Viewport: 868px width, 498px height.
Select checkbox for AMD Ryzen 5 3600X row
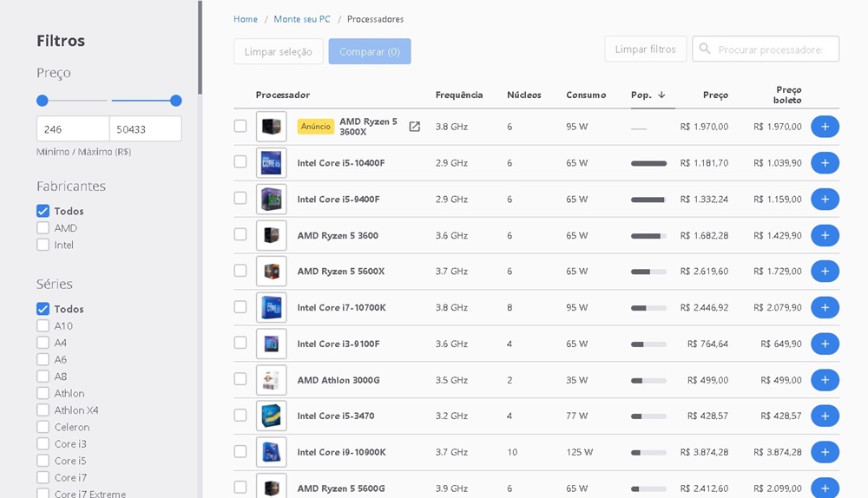(240, 126)
